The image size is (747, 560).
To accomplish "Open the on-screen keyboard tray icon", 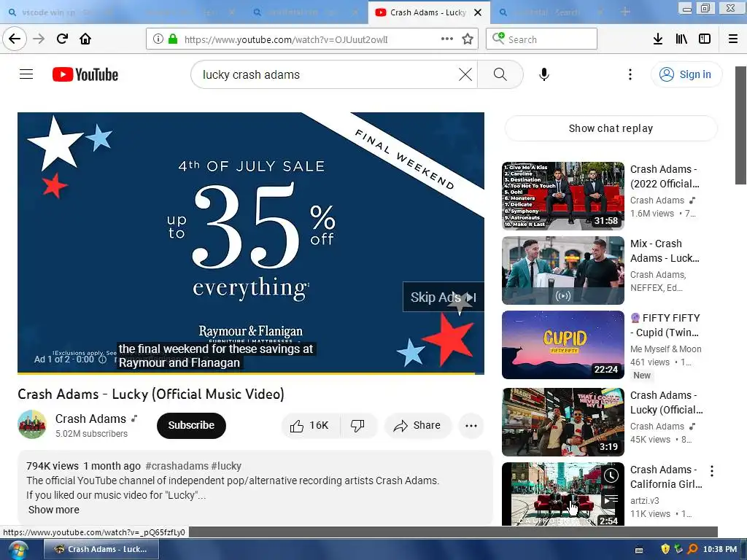I will point(639,550).
